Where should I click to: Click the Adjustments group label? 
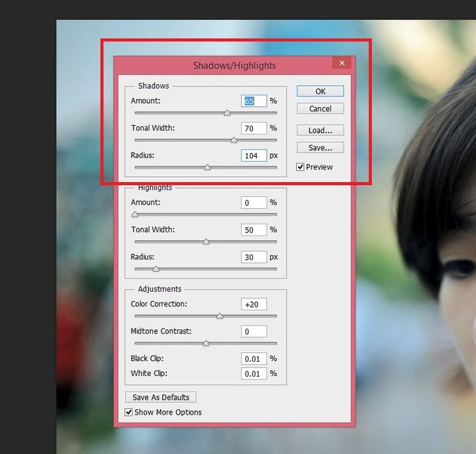160,289
